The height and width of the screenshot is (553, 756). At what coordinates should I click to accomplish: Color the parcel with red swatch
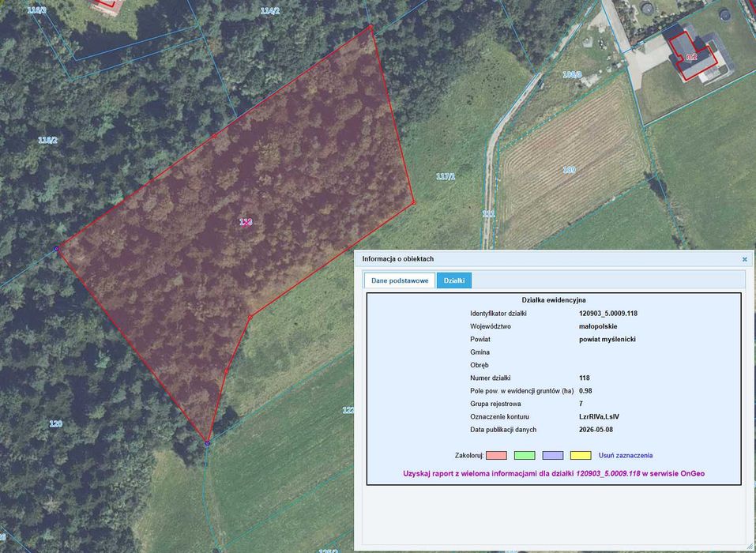click(496, 455)
